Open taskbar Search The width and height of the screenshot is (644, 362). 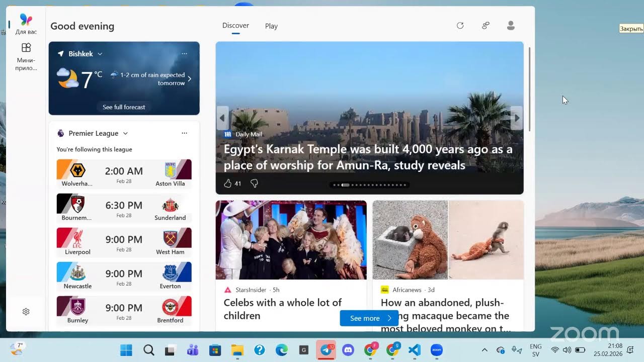pyautogui.click(x=148, y=350)
